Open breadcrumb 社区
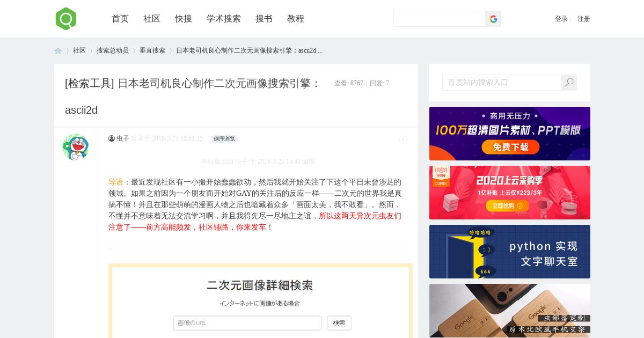 pyautogui.click(x=79, y=50)
